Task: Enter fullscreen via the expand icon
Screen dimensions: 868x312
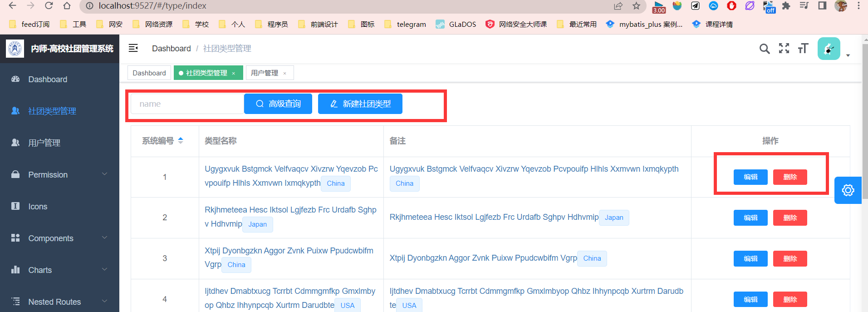Action: [784, 49]
